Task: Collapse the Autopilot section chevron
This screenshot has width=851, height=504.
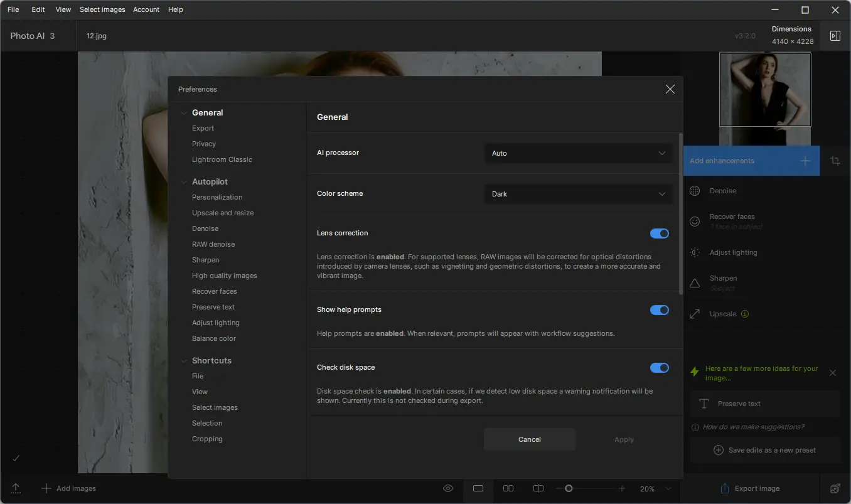Action: click(x=184, y=182)
